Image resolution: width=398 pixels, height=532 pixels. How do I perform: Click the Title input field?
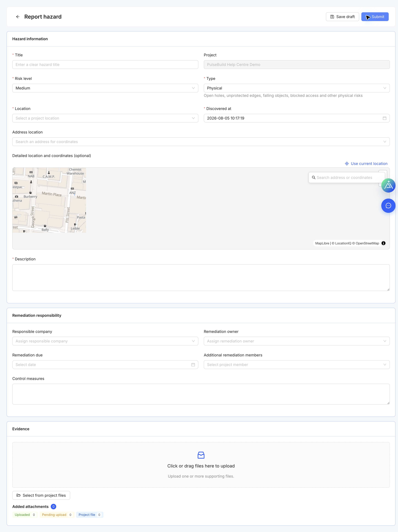[x=105, y=64]
